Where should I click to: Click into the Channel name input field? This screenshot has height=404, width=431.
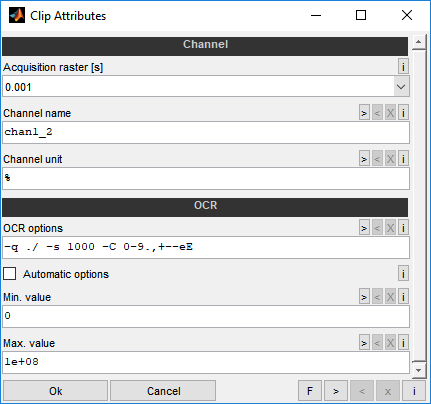tap(206, 133)
